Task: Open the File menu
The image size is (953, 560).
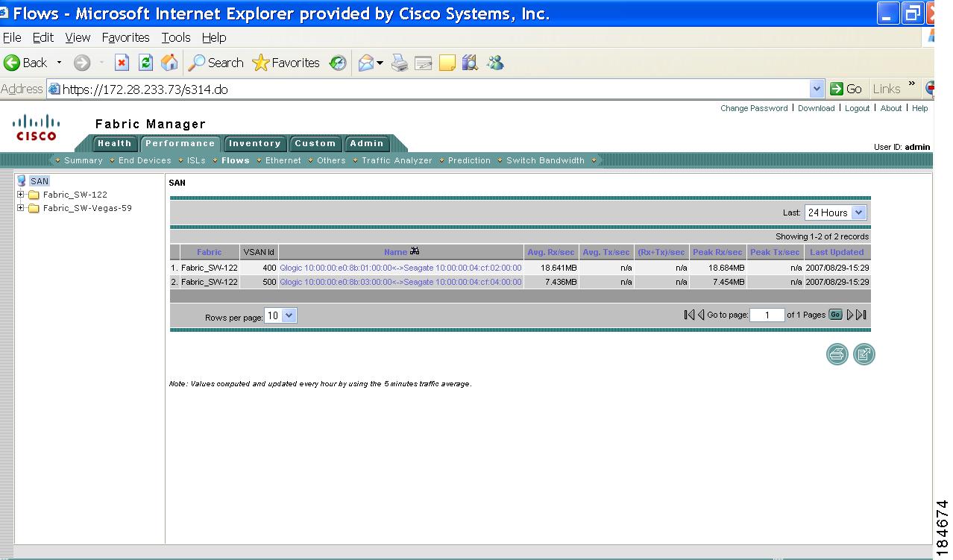Action: click(x=12, y=37)
